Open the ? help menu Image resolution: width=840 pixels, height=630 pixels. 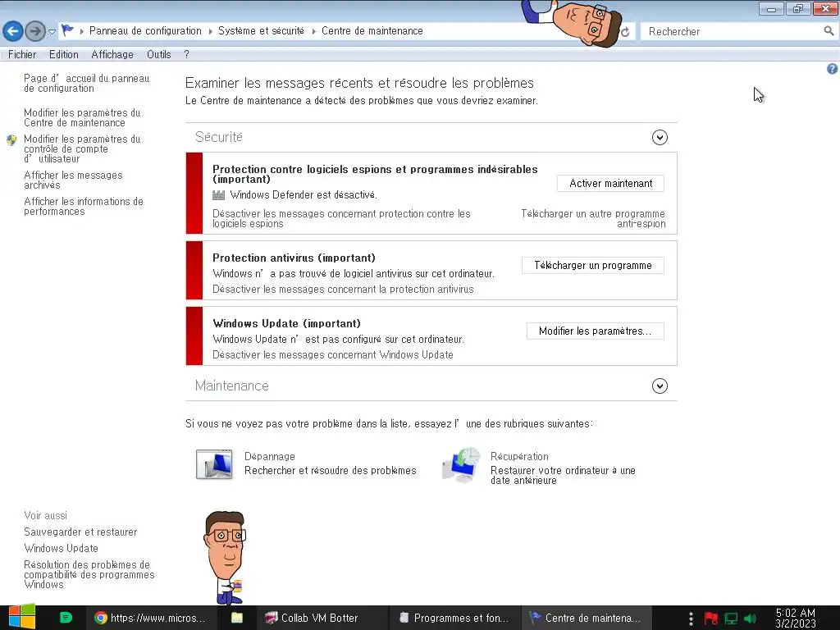coord(186,55)
